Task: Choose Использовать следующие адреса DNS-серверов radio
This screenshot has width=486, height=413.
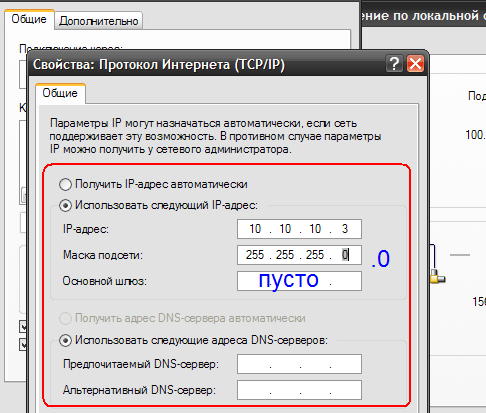Action: (x=65, y=340)
